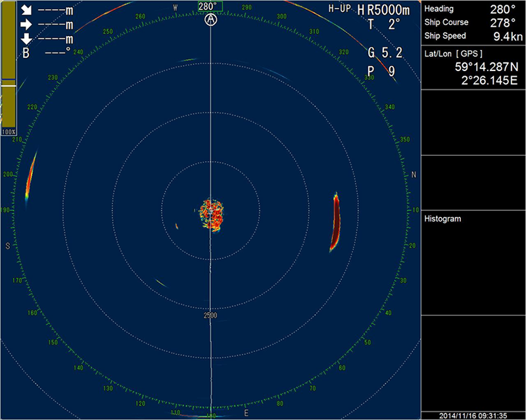Open the Histogram panel

[442, 218]
